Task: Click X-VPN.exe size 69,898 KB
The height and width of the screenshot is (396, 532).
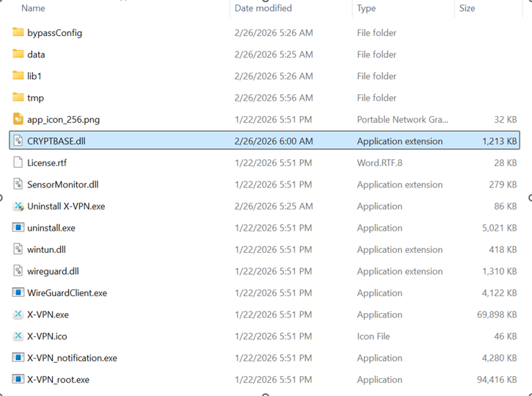Action: (x=497, y=315)
